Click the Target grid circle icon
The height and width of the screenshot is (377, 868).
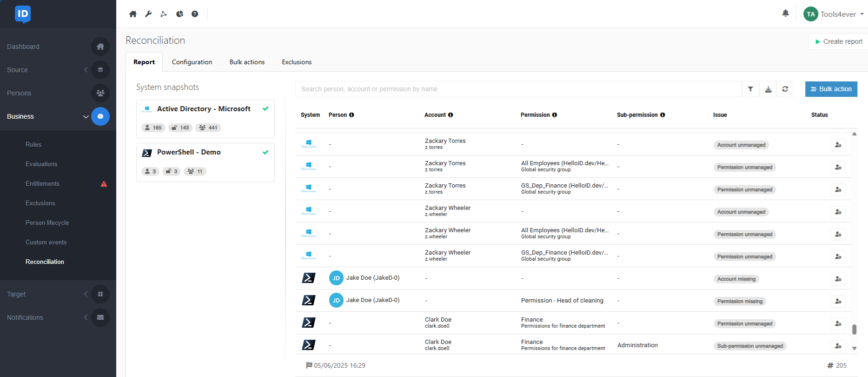click(x=100, y=294)
